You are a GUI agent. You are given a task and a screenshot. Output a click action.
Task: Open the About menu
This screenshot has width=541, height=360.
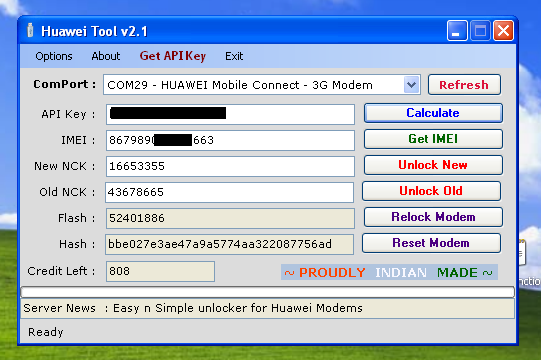click(106, 56)
